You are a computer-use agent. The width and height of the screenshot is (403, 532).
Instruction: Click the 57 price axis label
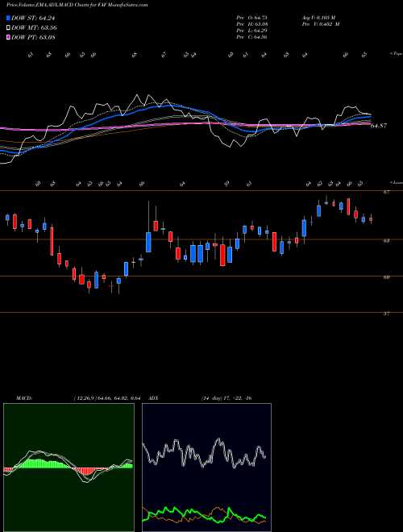pos(387,314)
